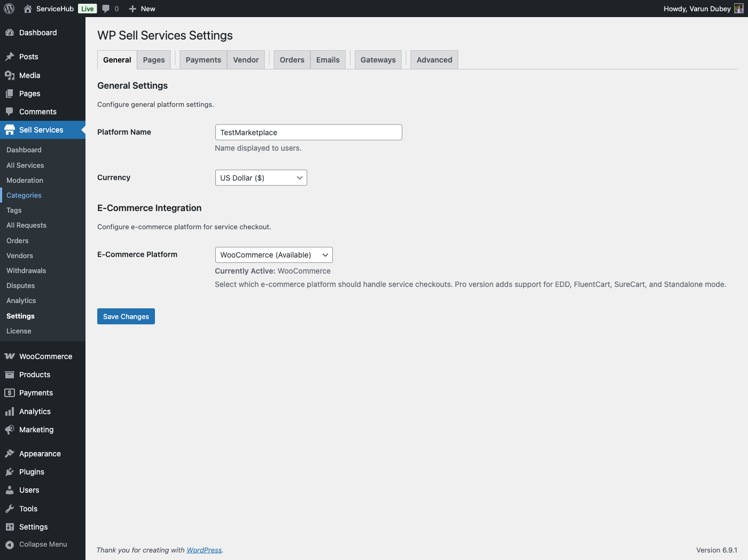This screenshot has height=560, width=748.
Task: Switch to the Gateways tab
Action: (378, 59)
